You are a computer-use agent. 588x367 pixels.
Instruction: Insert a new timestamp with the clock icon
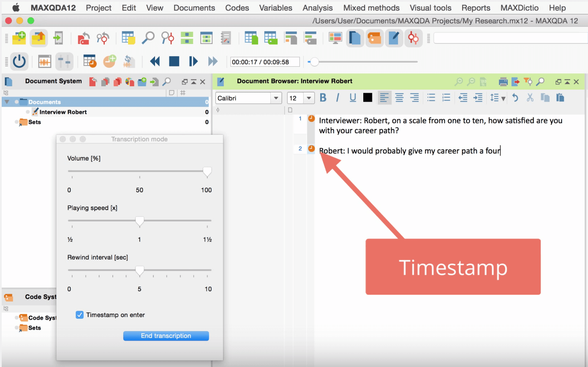[x=109, y=62]
